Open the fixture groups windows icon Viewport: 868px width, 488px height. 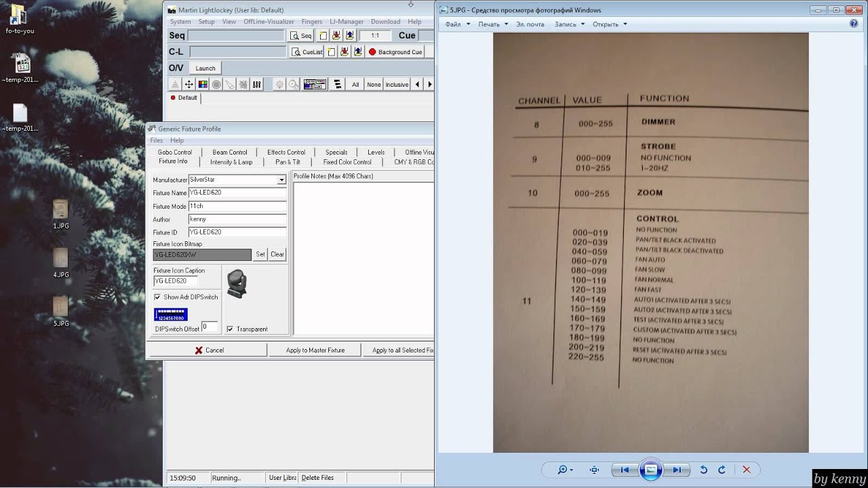(x=315, y=85)
